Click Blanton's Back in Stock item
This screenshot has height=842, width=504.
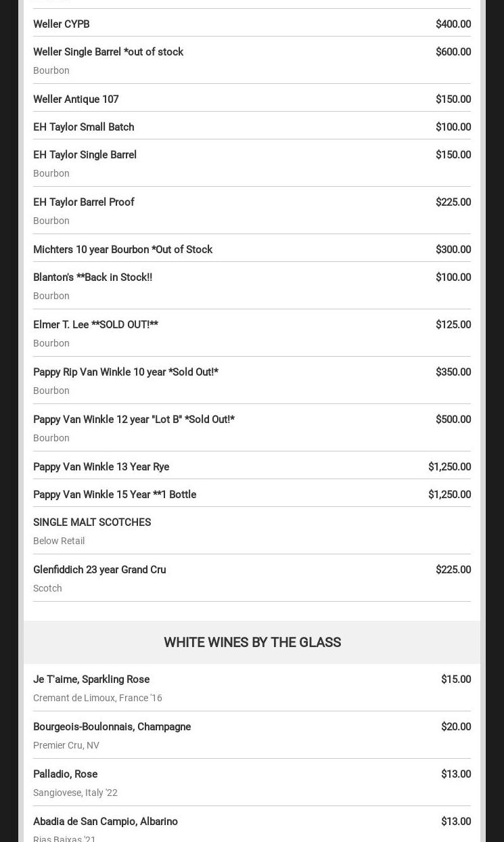[93, 278]
